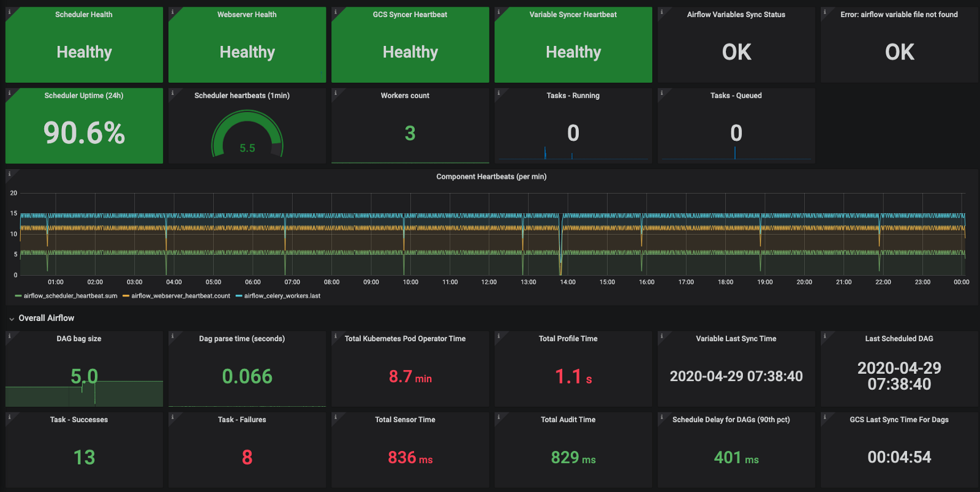The width and height of the screenshot is (980, 492).
Task: Click the info icon on Scheduler heartbeats (1min) panel
Action: pyautogui.click(x=172, y=93)
